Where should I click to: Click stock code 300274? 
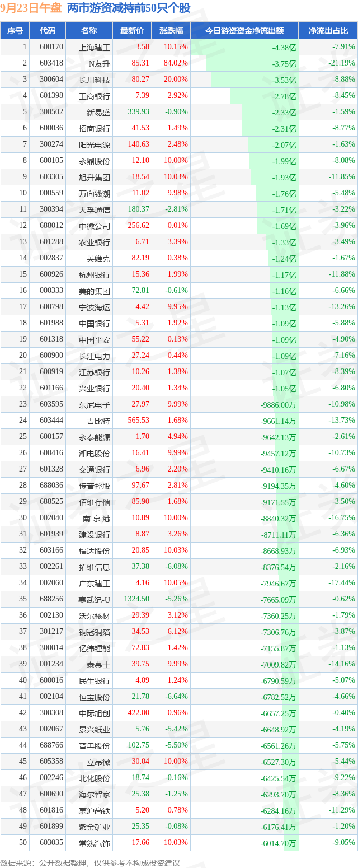(x=51, y=144)
